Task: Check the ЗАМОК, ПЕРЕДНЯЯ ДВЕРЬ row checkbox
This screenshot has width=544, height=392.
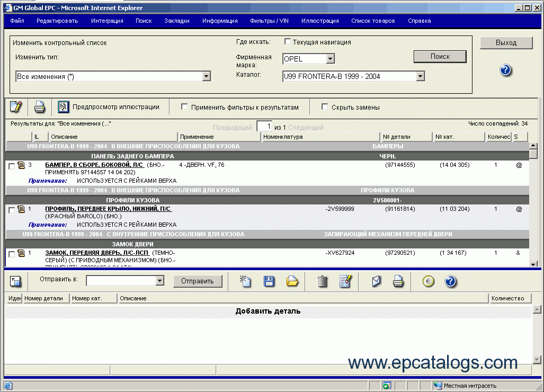Action: pyautogui.click(x=12, y=254)
